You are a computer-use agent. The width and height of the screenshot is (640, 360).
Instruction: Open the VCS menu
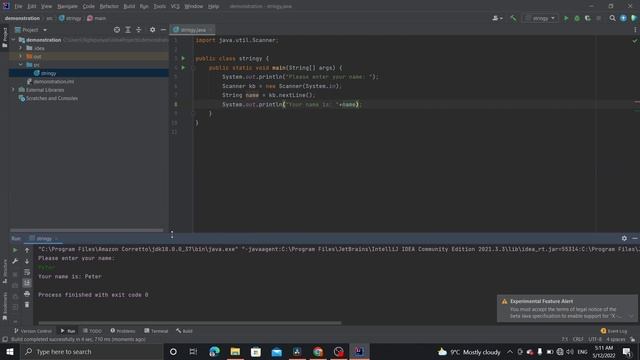tap(175, 7)
